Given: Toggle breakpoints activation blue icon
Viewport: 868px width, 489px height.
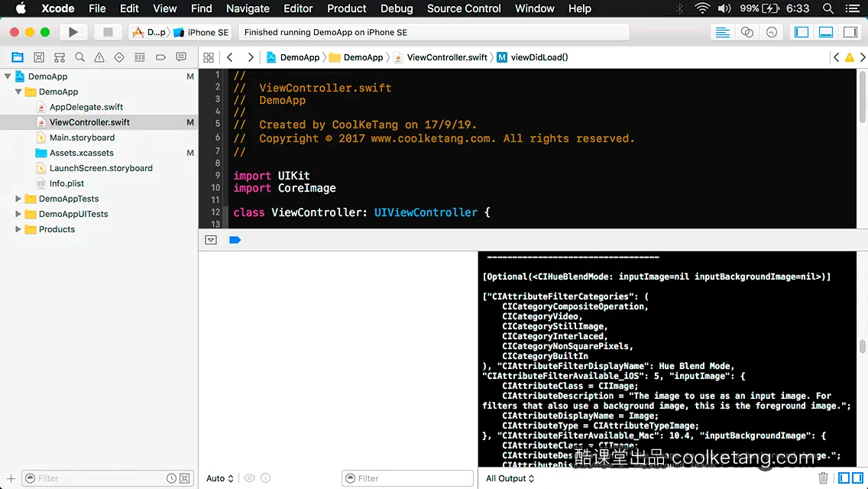Looking at the screenshot, I should 235,240.
